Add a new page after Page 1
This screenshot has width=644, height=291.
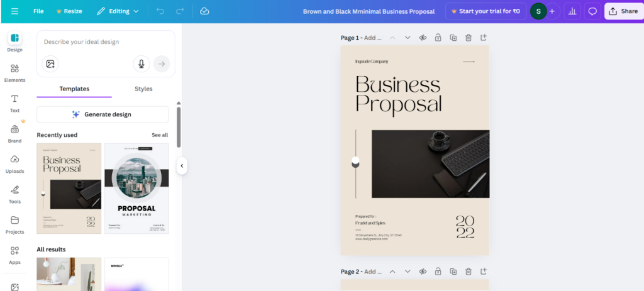pos(484,38)
